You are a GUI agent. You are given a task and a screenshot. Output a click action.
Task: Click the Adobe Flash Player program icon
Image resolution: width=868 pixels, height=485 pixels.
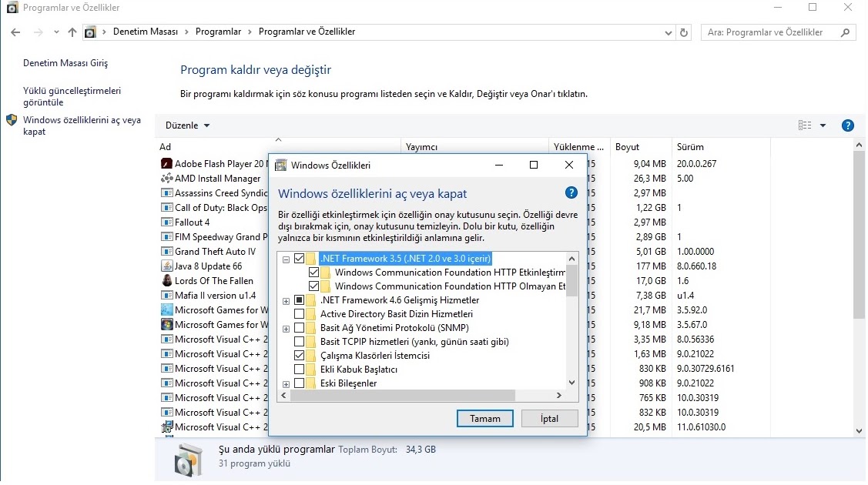[x=166, y=164]
